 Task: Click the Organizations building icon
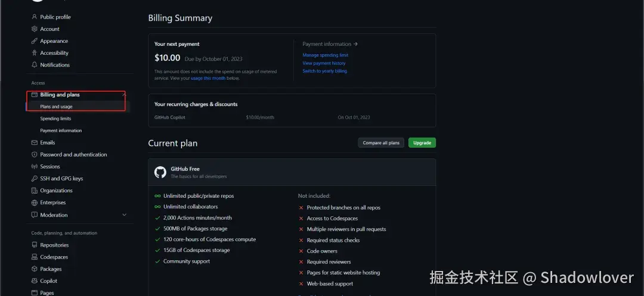[x=35, y=191]
